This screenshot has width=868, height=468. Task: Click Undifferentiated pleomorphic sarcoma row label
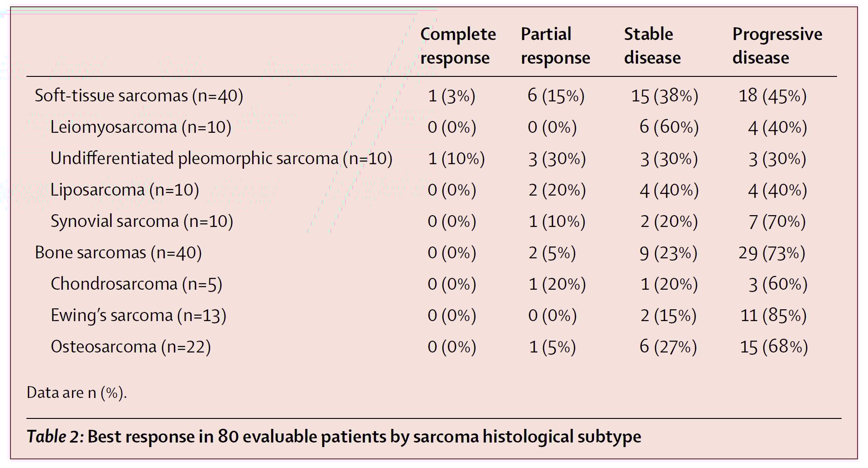[221, 159]
